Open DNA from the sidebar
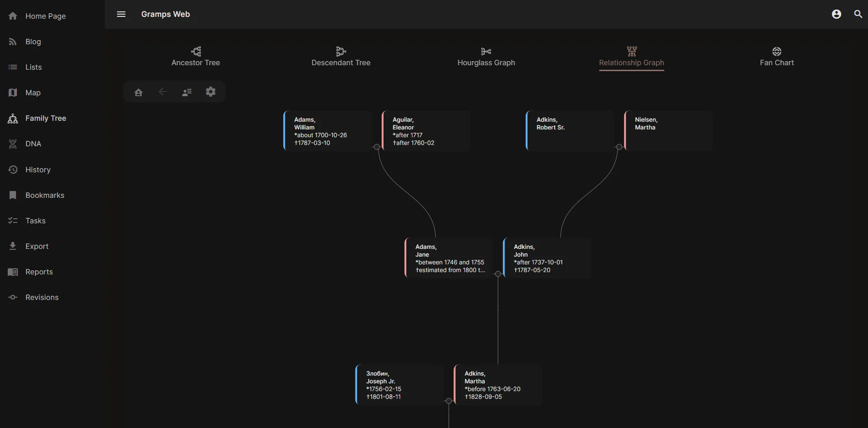 [x=33, y=144]
